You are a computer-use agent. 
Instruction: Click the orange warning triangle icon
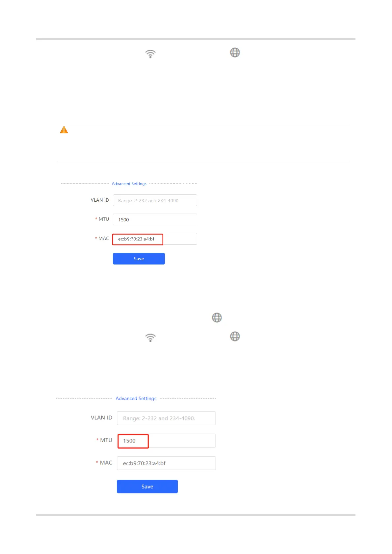64,130
